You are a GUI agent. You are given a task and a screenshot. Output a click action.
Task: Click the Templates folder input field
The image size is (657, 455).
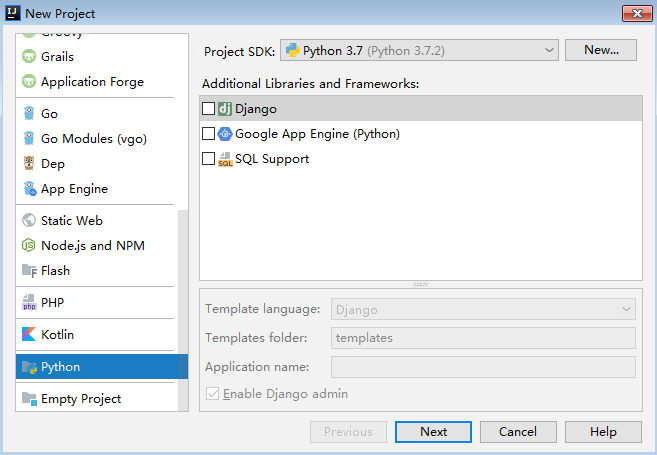click(483, 338)
